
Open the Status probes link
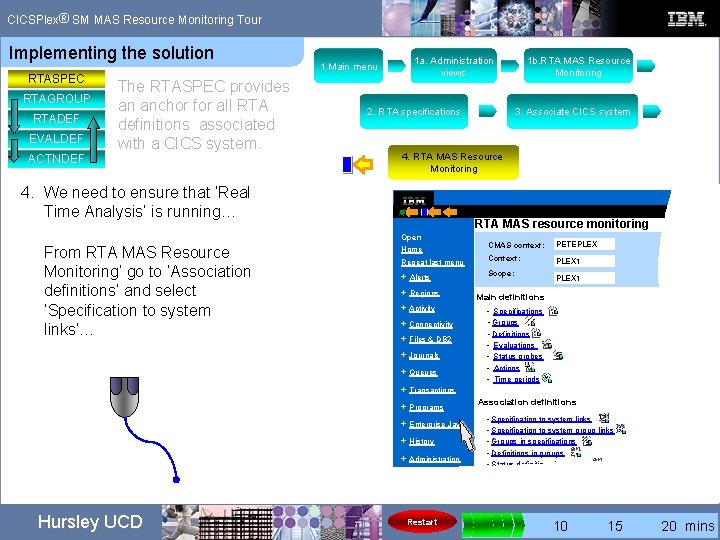tap(518, 356)
